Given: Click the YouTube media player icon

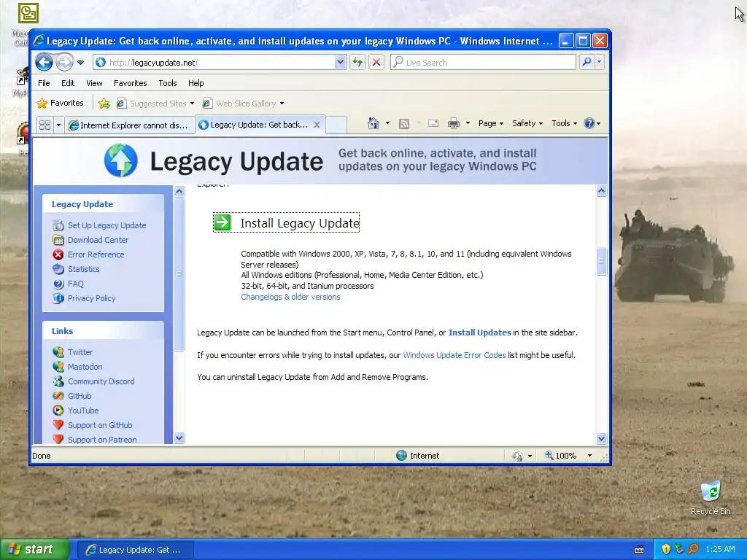Looking at the screenshot, I should (x=58, y=410).
